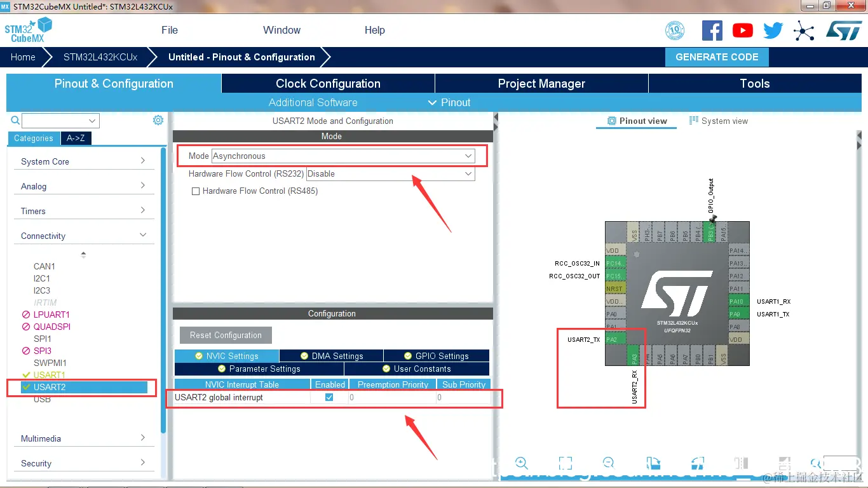Switch to Clock Configuration tab

tap(328, 83)
